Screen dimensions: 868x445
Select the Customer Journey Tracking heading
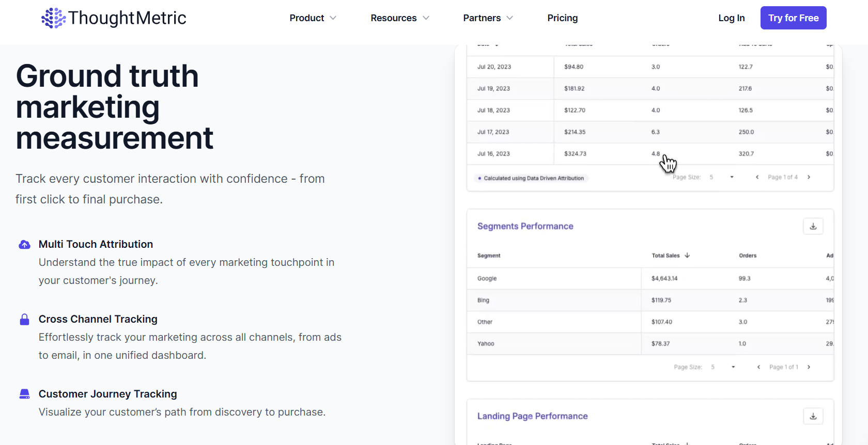coord(107,394)
